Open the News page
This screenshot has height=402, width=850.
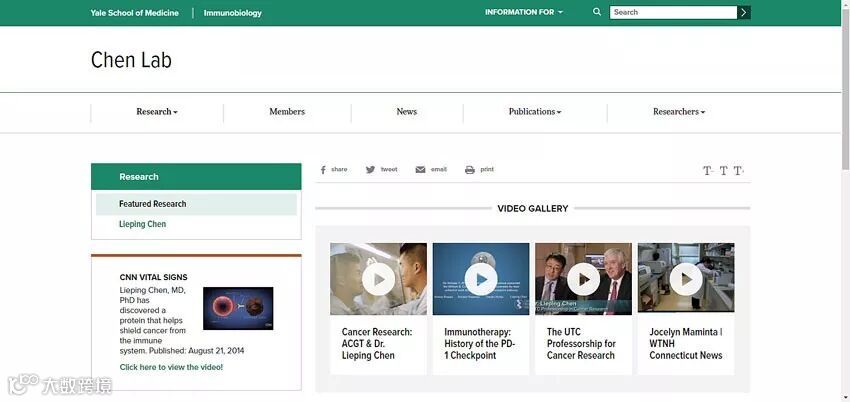coord(407,112)
